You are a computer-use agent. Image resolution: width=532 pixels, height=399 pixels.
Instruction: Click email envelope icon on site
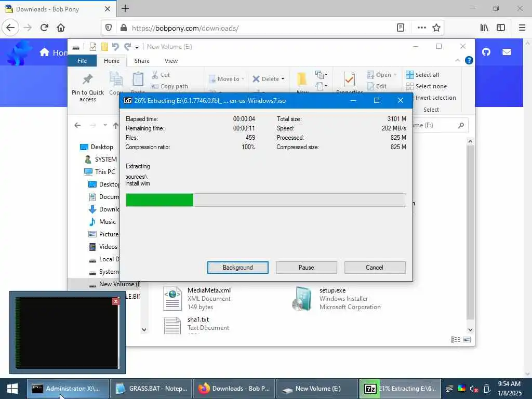tap(507, 52)
